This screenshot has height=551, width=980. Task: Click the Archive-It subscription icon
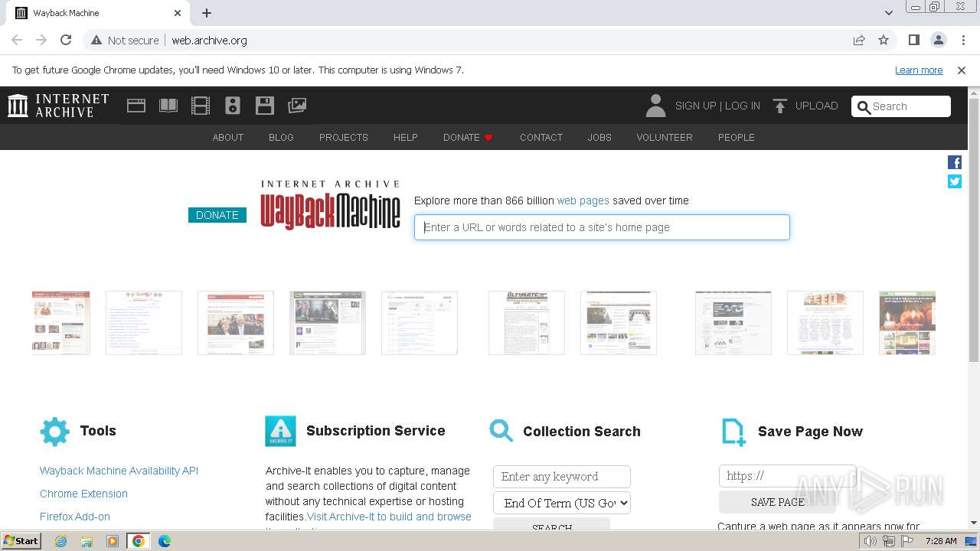[x=280, y=432]
